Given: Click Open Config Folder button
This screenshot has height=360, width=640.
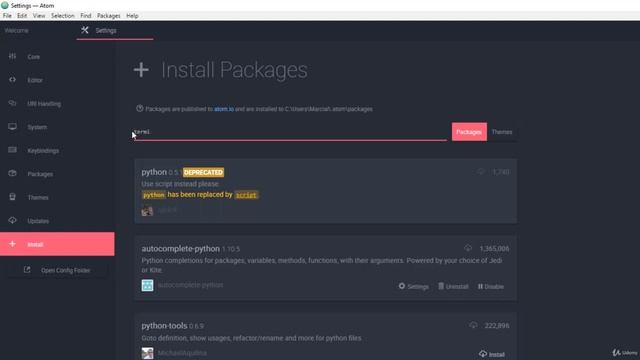Looking at the screenshot, I should [x=57, y=270].
